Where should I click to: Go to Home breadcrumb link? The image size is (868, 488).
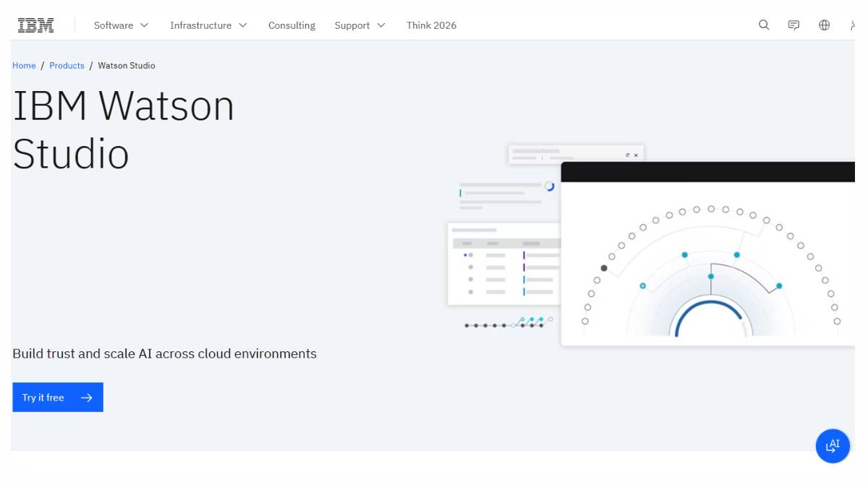24,66
